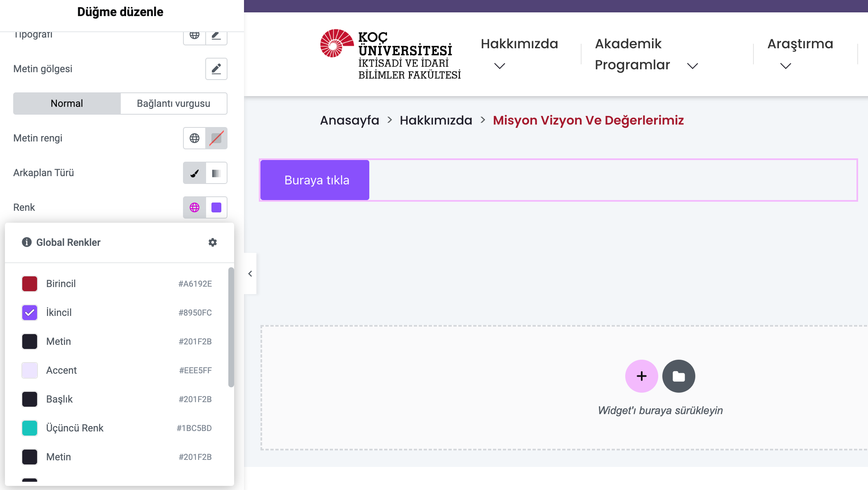Screen dimensions: 868x490
Task: Expand the Hakkımızda menu chevron
Action: click(500, 66)
